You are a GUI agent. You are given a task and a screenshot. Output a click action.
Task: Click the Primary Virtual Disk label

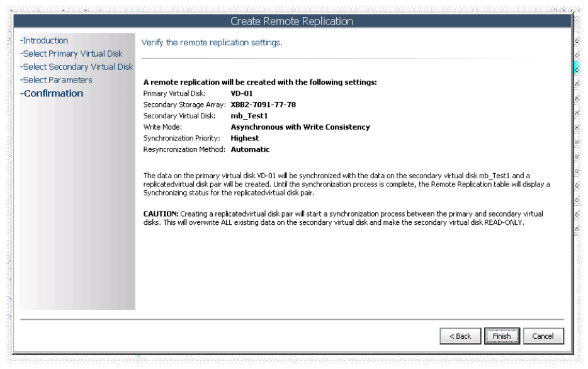(x=174, y=93)
